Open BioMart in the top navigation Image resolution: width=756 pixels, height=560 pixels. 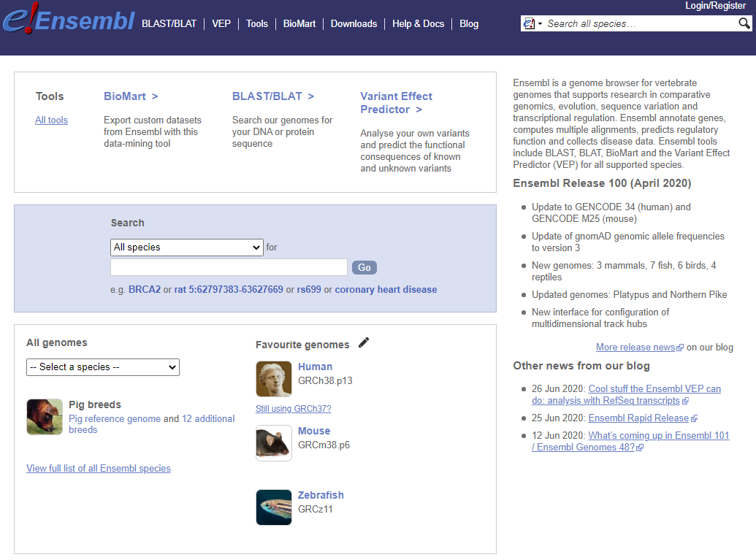click(x=299, y=23)
